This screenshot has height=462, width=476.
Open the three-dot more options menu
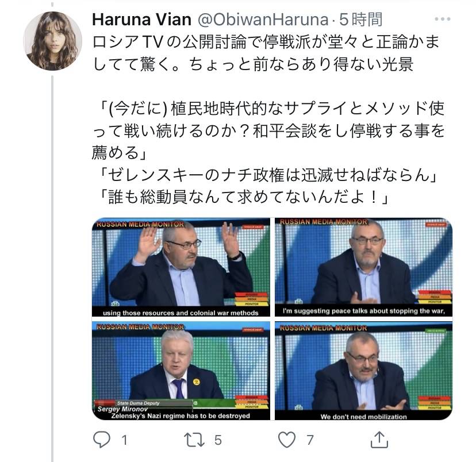coord(442,19)
